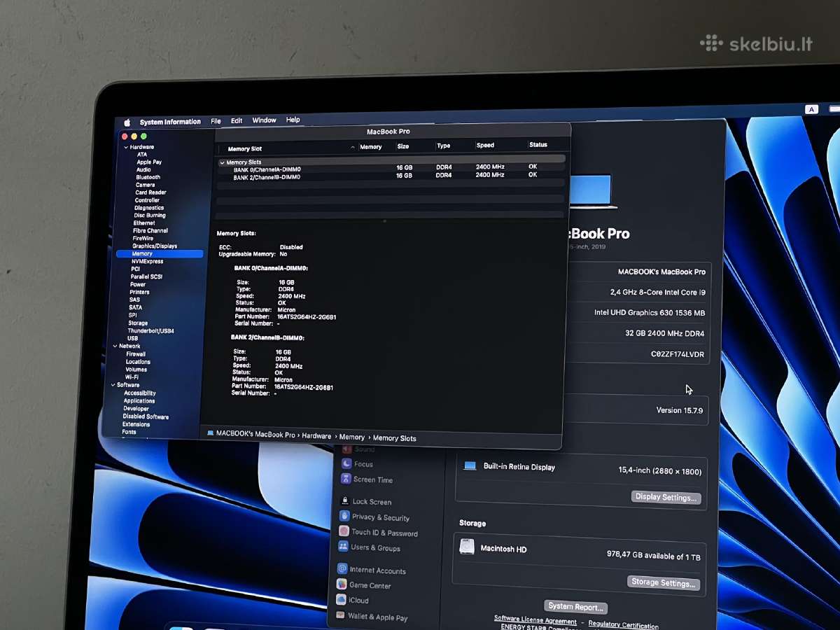The height and width of the screenshot is (630, 840).
Task: Click laptop icon in System Information path bar
Action: 210,433
